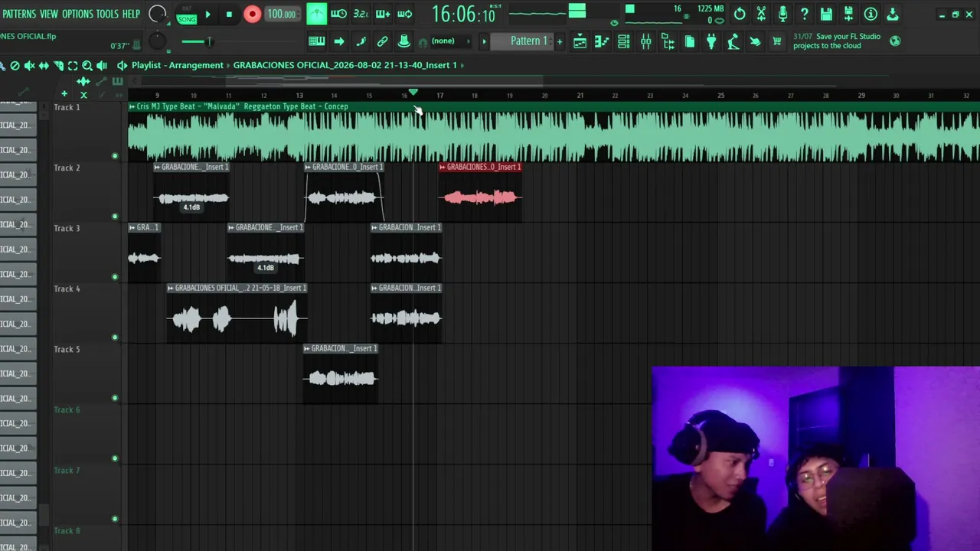Mute Track 3 with its green dot
Image resolution: width=980 pixels, height=551 pixels.
click(115, 277)
